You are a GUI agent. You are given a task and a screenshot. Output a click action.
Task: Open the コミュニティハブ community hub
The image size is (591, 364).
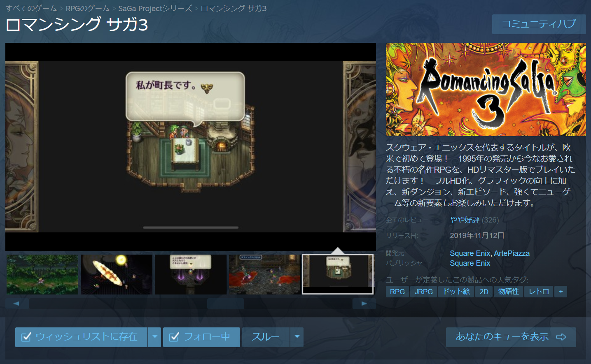point(539,24)
